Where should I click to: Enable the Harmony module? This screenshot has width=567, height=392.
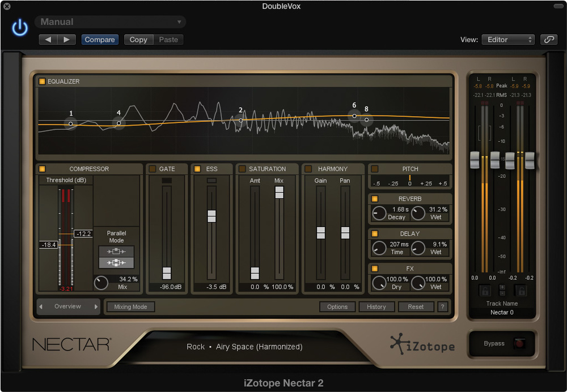tap(308, 169)
